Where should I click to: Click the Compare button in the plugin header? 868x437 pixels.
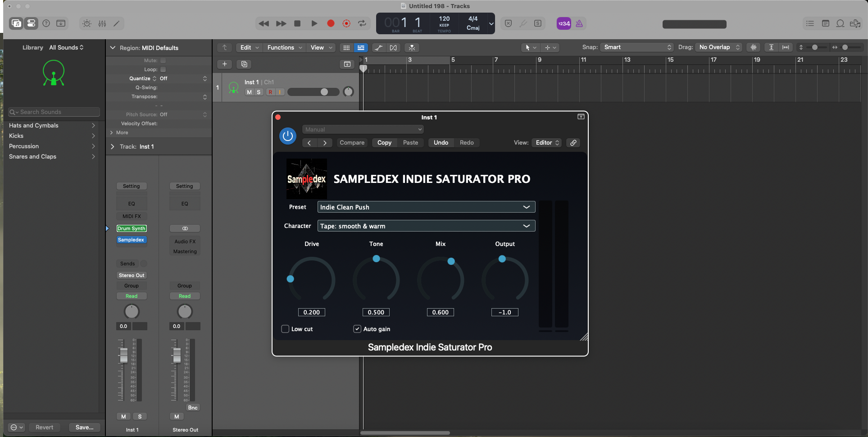352,142
